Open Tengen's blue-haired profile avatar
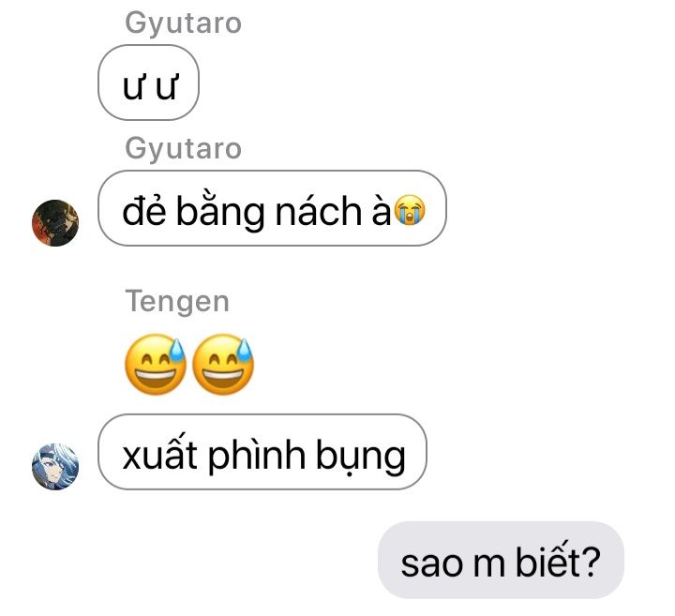 [x=55, y=467]
